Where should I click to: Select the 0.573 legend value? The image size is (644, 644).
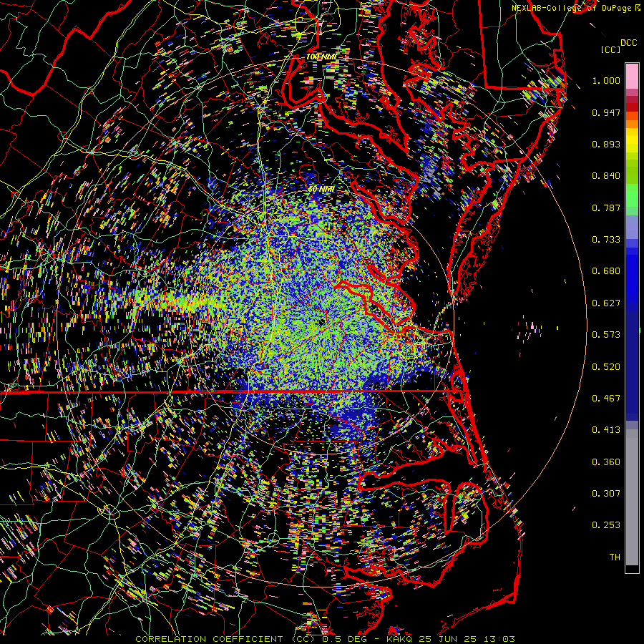[606, 335]
